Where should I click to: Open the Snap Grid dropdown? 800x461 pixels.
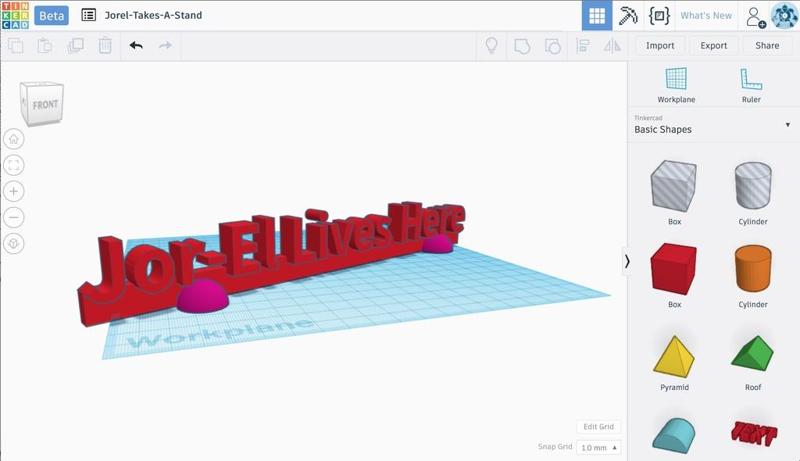pyautogui.click(x=598, y=447)
